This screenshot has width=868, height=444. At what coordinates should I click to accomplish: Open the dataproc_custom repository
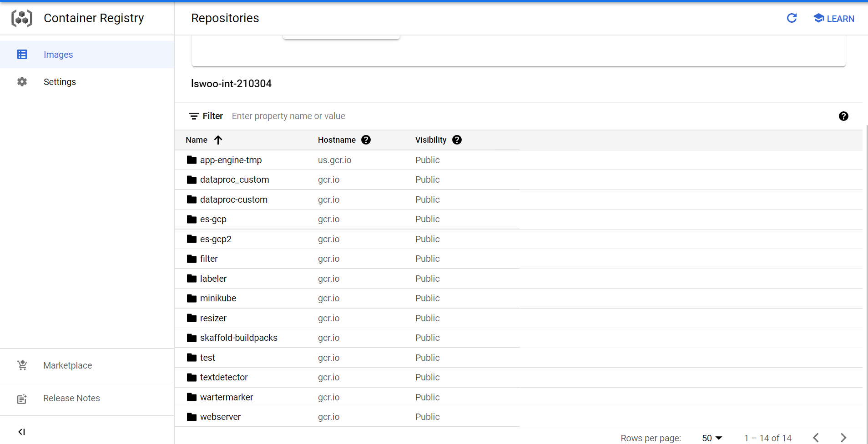point(235,180)
